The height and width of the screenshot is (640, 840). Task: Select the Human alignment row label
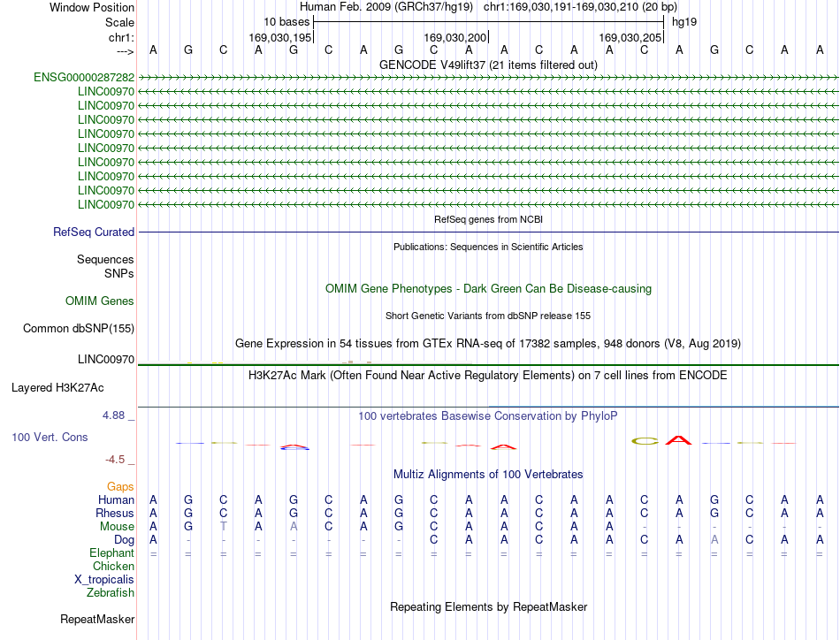click(x=116, y=499)
